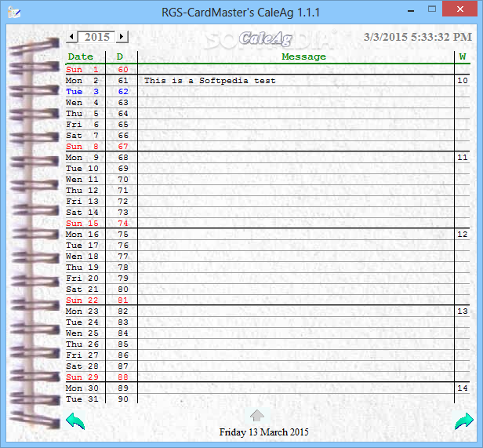Image resolution: width=483 pixels, height=448 pixels.
Task: Click the gray up arrow icon
Action: coord(257,416)
